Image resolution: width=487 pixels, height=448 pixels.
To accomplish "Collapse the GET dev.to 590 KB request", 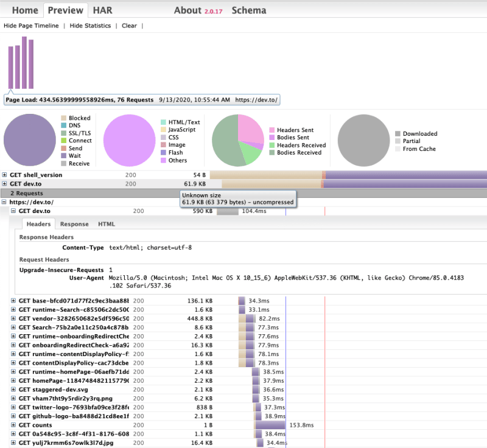I will (x=13, y=211).
